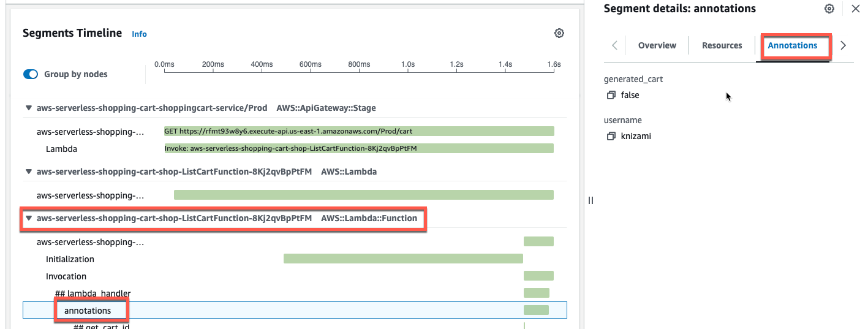868x329 pixels.
Task: Select the Annotations tab
Action: (x=793, y=45)
